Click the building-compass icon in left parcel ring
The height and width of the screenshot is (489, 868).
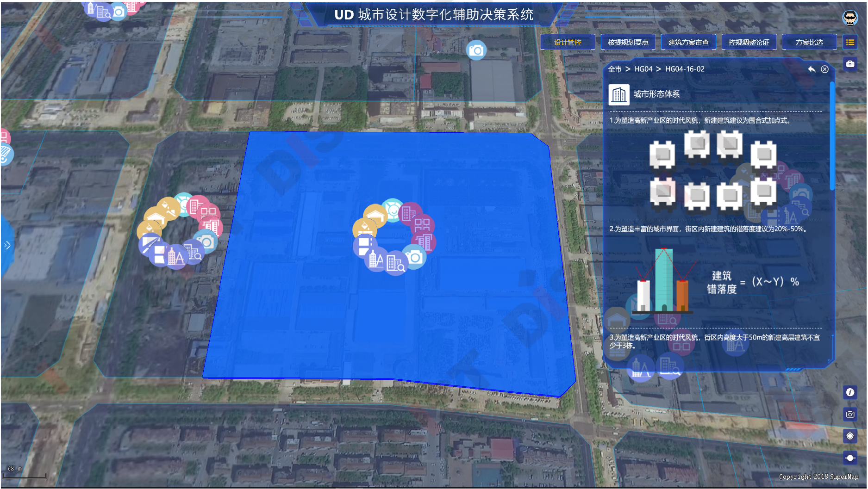pyautogui.click(x=176, y=256)
